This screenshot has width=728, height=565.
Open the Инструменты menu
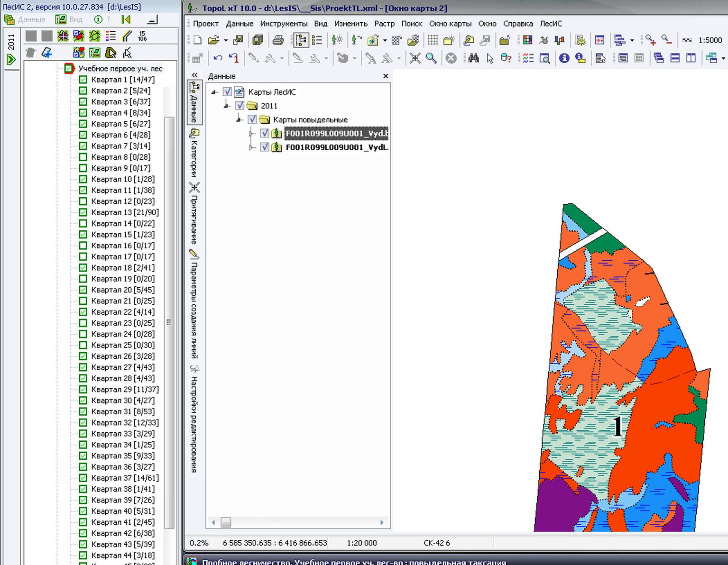click(x=284, y=24)
